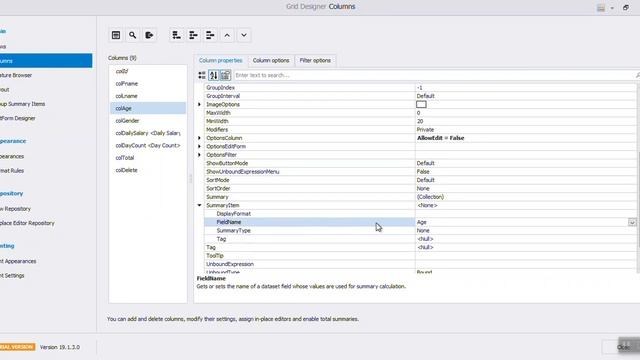640x360 pixels.
Task: Click the MinWidth value 20
Action: coord(420,121)
